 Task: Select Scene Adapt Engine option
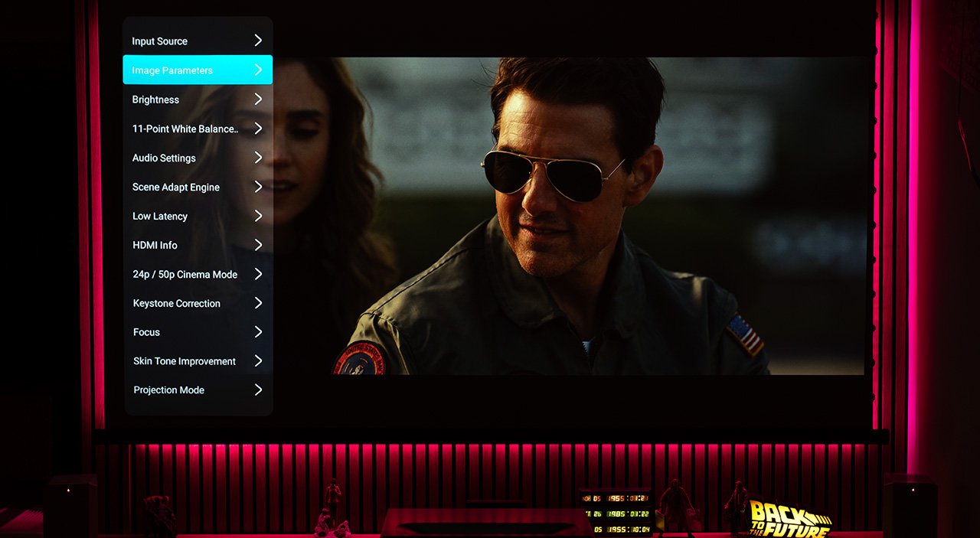click(176, 187)
